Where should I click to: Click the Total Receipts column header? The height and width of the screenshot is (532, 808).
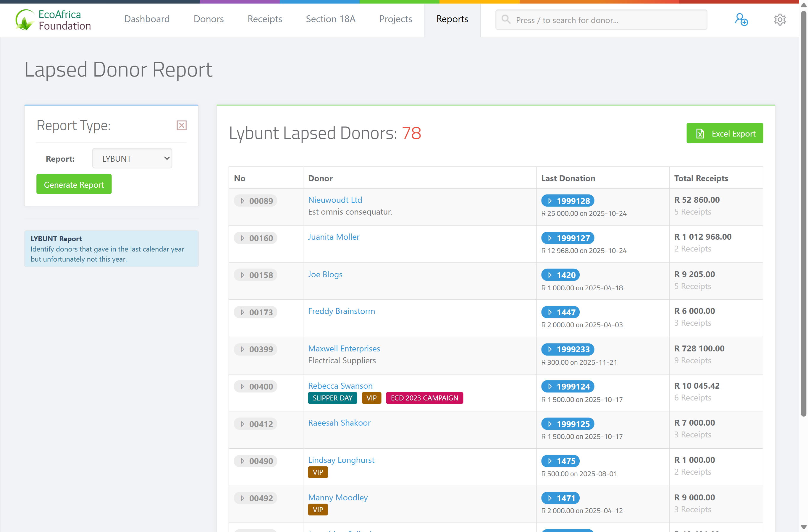(701, 178)
